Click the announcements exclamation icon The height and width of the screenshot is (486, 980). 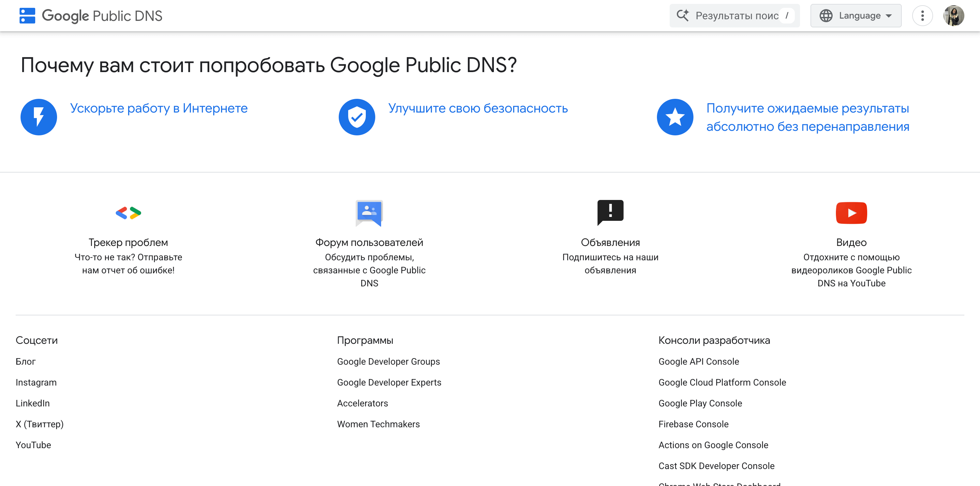click(x=610, y=212)
